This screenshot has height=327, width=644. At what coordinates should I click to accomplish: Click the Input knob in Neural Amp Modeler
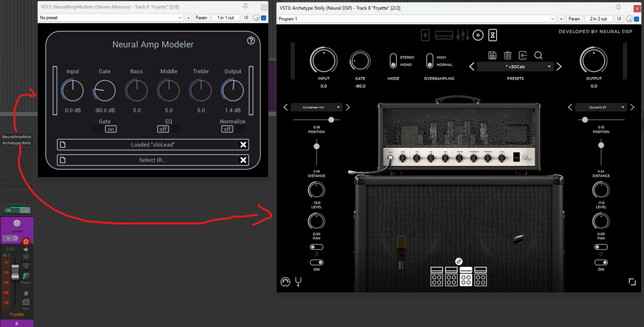tap(72, 91)
